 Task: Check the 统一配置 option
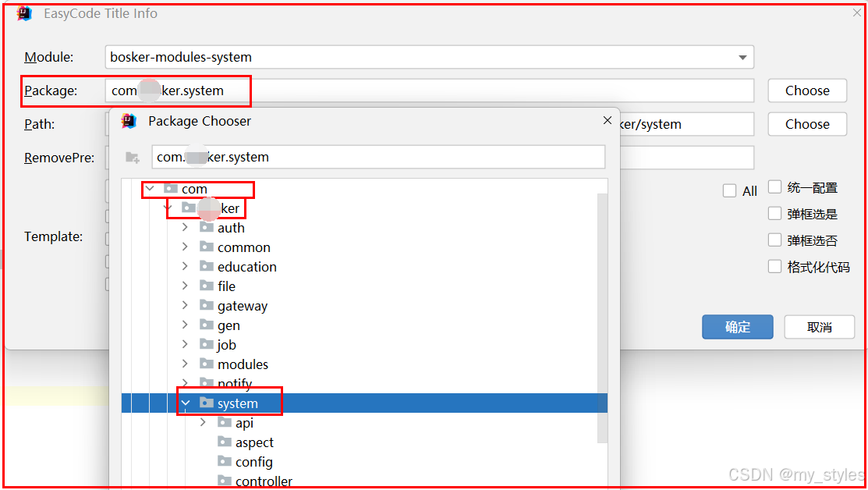[774, 186]
